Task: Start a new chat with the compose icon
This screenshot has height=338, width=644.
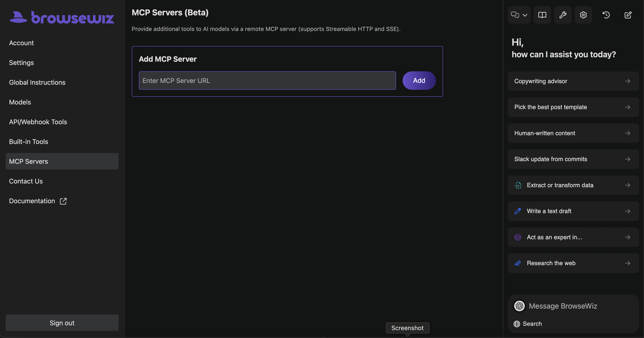Action: coord(628,15)
